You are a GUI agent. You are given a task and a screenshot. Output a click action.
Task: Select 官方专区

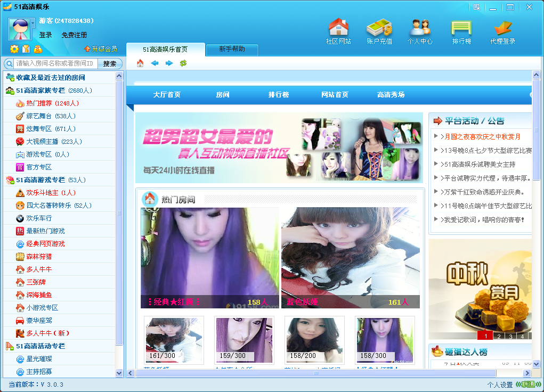click(x=59, y=167)
